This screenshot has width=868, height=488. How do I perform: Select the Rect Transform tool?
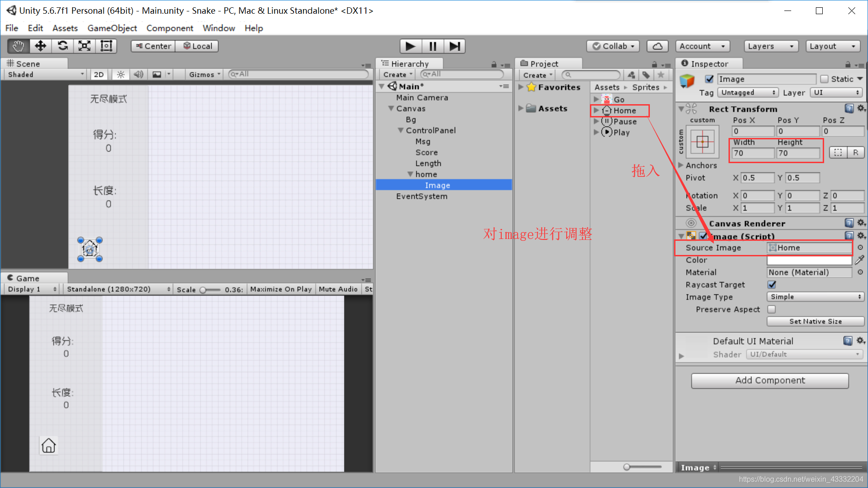point(107,46)
